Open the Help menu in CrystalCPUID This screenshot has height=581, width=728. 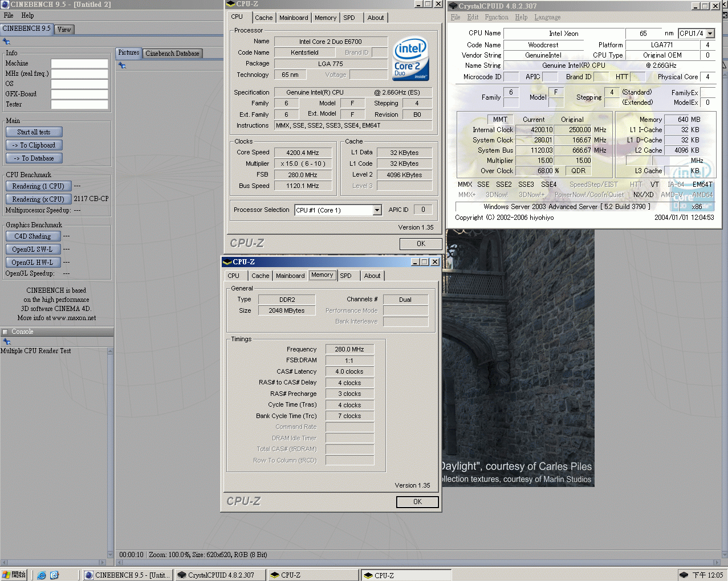521,17
